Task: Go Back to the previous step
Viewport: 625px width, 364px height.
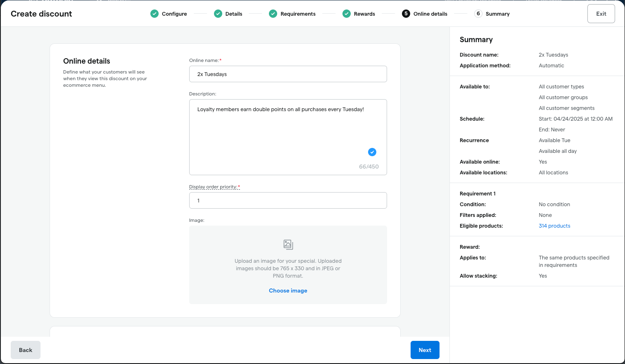Action: 26,350
